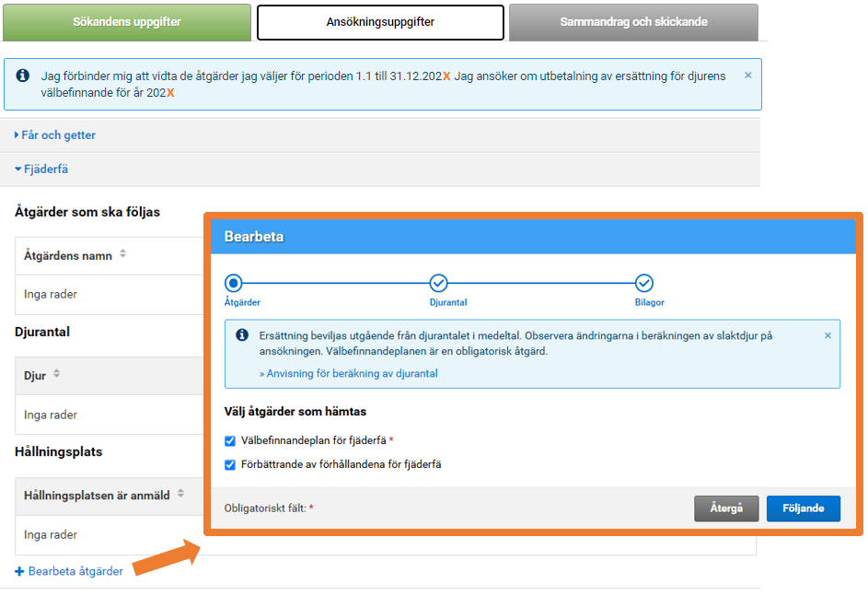The width and height of the screenshot is (868, 596).
Task: Click the Djurantal step checkmark circle
Action: point(439,283)
